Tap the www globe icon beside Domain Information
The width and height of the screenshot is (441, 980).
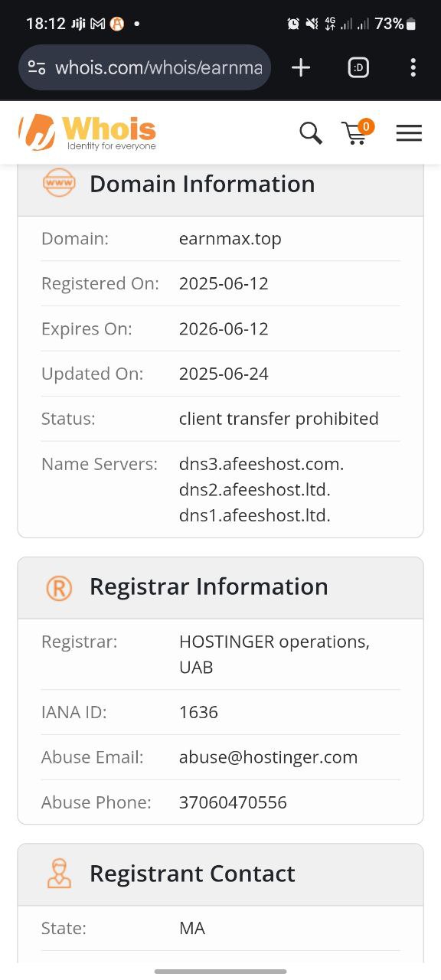pyautogui.click(x=59, y=184)
